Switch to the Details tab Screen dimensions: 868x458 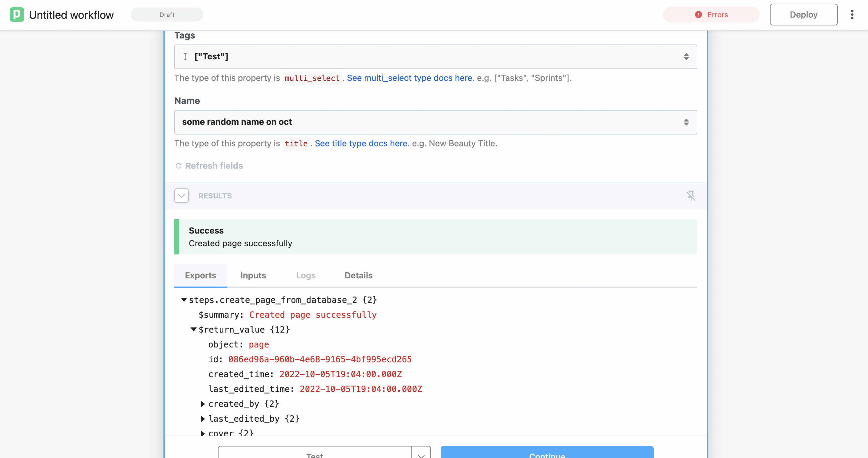pyautogui.click(x=358, y=276)
